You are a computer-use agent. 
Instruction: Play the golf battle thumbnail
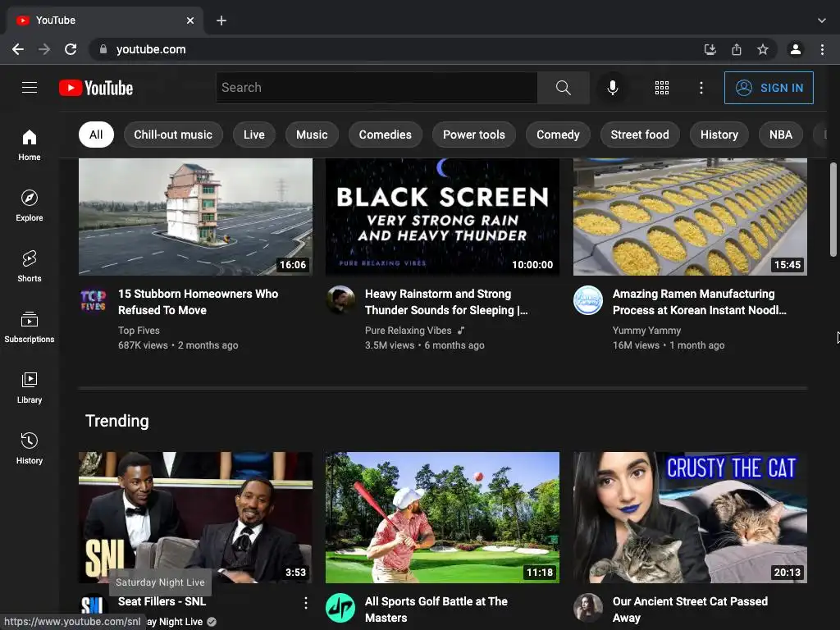(x=442, y=518)
